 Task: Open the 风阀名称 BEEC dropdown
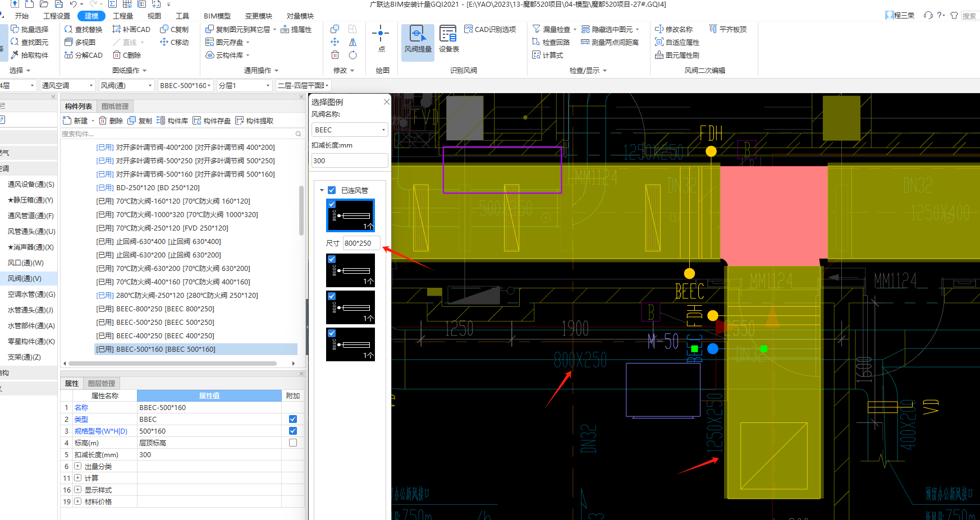pos(350,130)
